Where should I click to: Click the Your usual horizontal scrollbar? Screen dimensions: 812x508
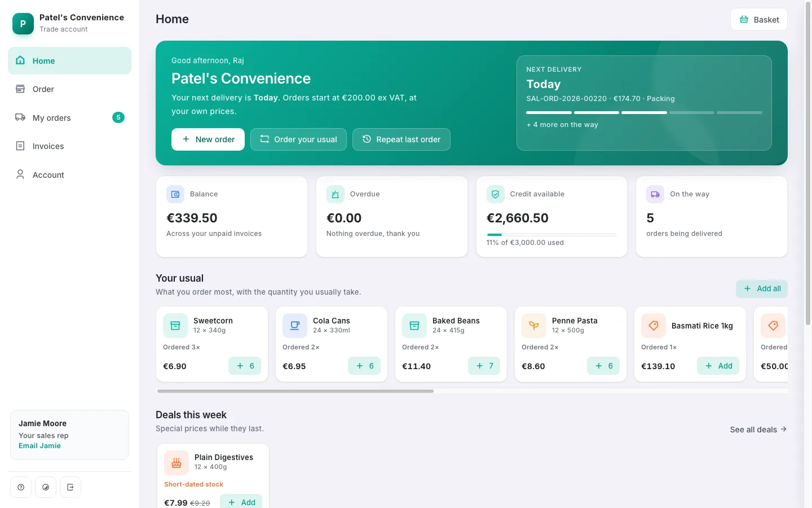[x=295, y=391]
